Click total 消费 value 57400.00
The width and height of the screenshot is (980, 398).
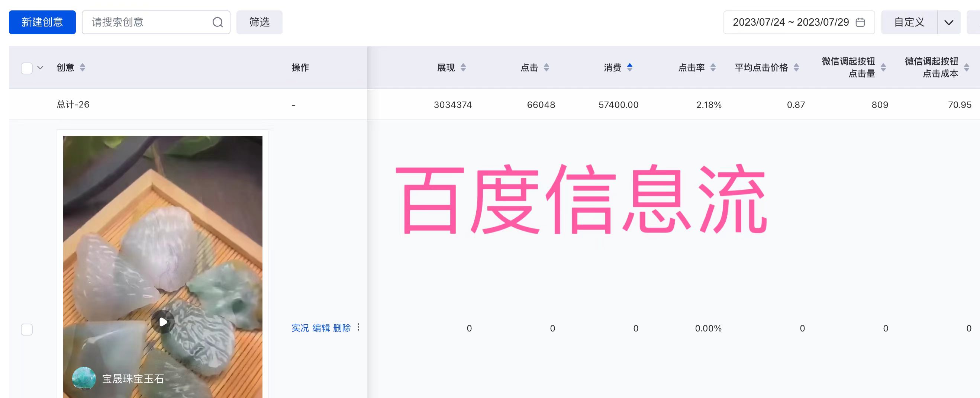pos(619,105)
